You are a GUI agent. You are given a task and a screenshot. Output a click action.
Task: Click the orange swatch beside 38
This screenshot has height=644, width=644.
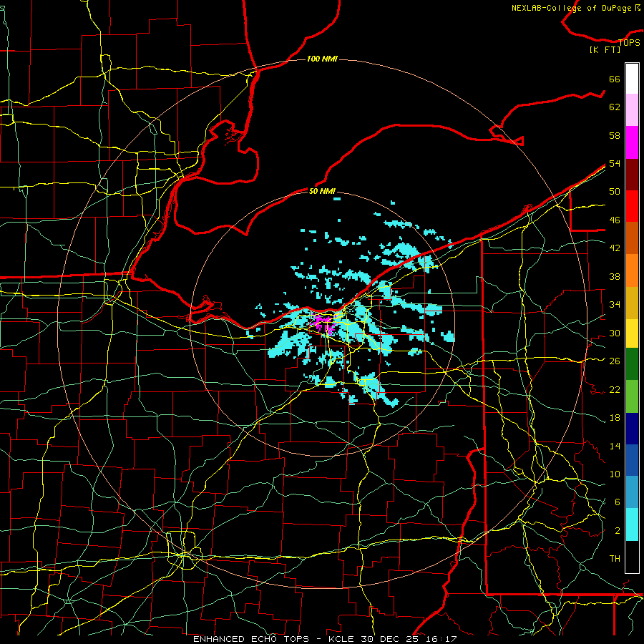click(632, 270)
